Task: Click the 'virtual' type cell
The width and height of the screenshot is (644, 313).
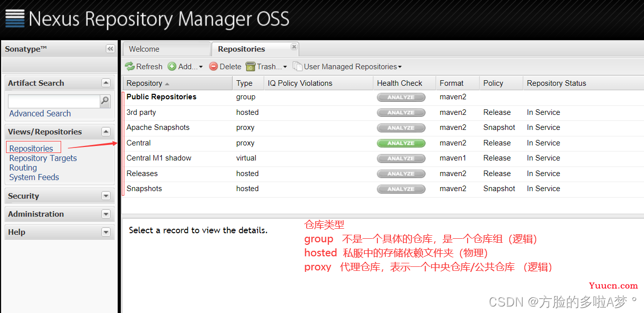Action: 246,158
